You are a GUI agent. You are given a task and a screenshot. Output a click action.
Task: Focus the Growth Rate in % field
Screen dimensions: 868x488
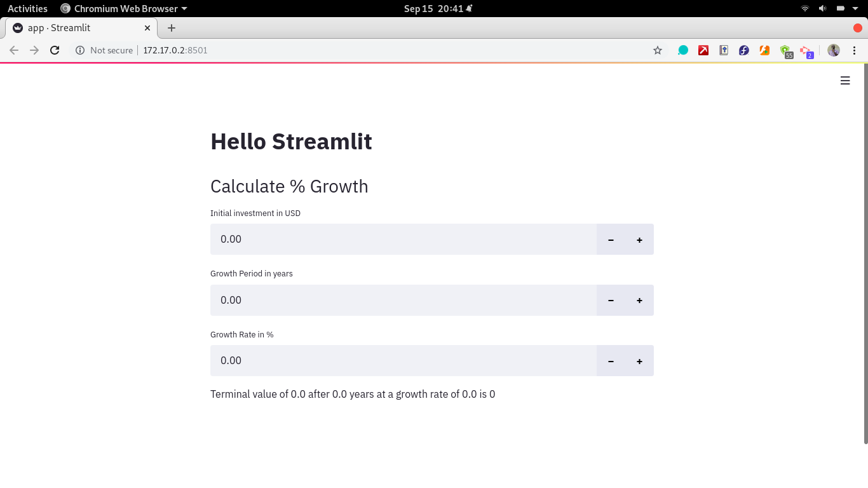coord(403,361)
